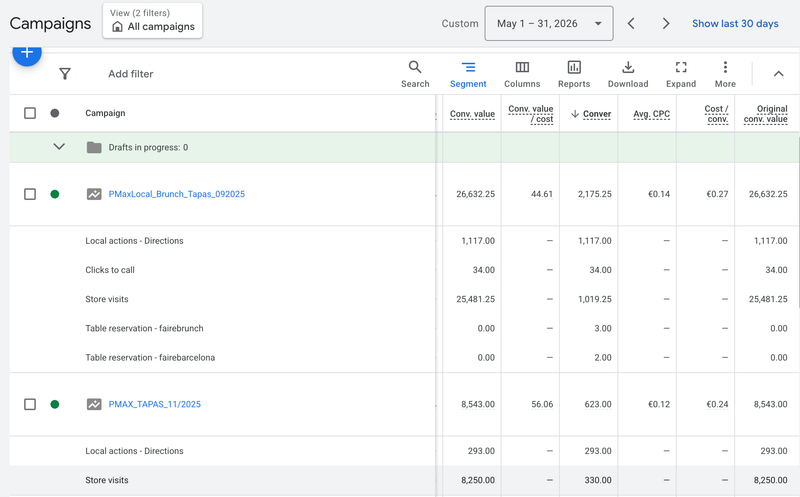Screen dimensions: 800x497
Task: Open Search in the table toolbar
Action: click(x=415, y=74)
